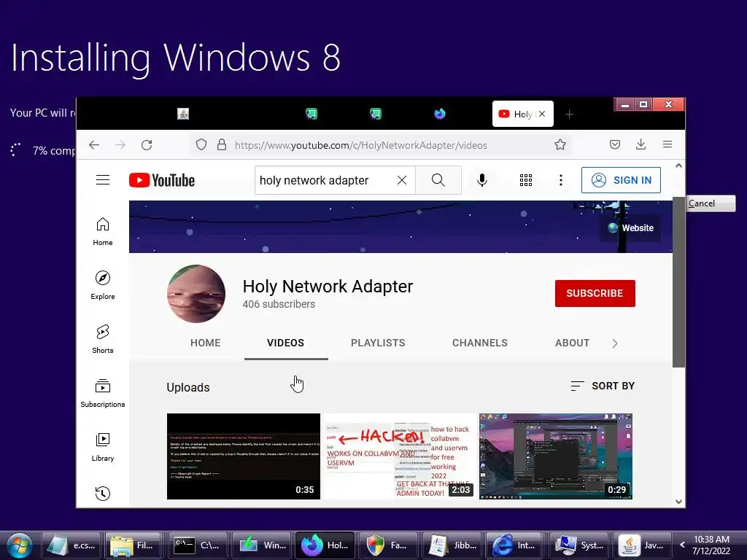The image size is (747, 560).
Task: View site security padlock info
Action: (x=222, y=145)
